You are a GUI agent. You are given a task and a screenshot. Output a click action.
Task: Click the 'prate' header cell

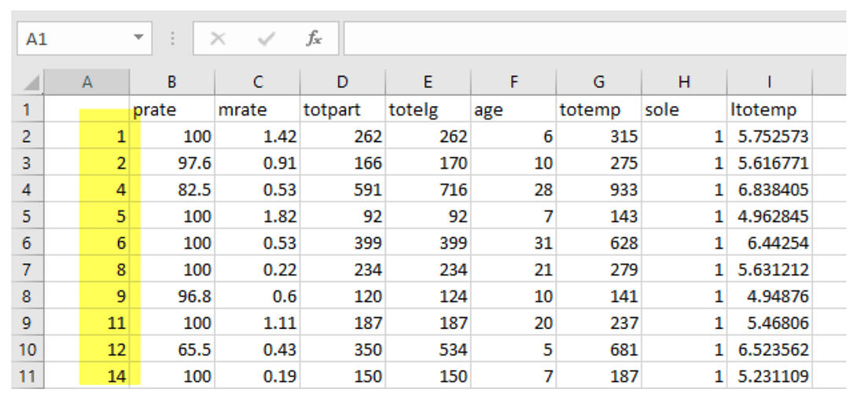172,109
